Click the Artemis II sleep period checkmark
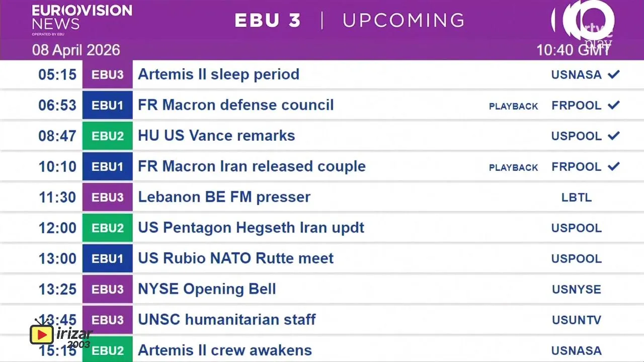This screenshot has width=644, height=362. pos(613,74)
